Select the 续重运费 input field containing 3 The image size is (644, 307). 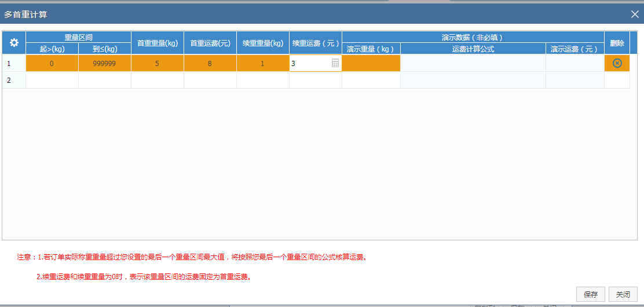coord(316,63)
